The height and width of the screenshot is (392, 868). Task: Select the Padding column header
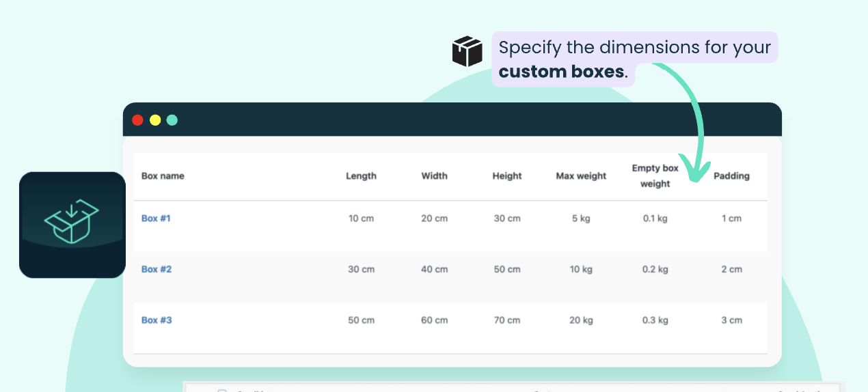[731, 176]
